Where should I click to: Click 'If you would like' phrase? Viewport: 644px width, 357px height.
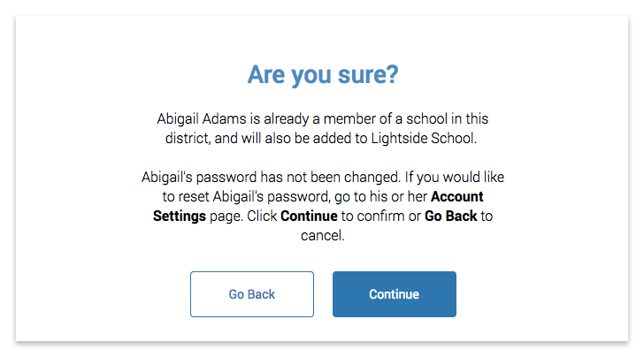pyautogui.click(x=455, y=178)
